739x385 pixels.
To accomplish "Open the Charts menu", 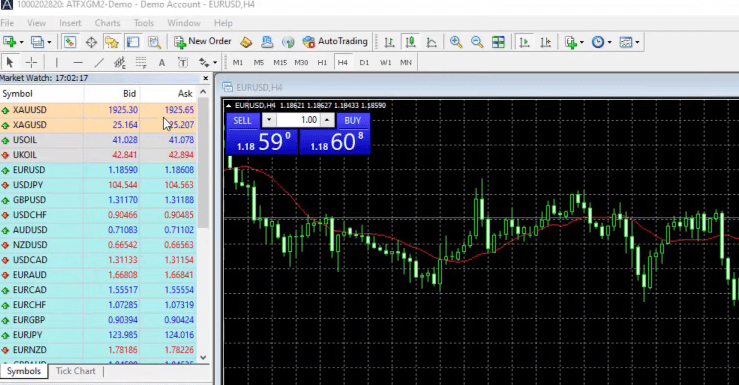I will tap(107, 23).
